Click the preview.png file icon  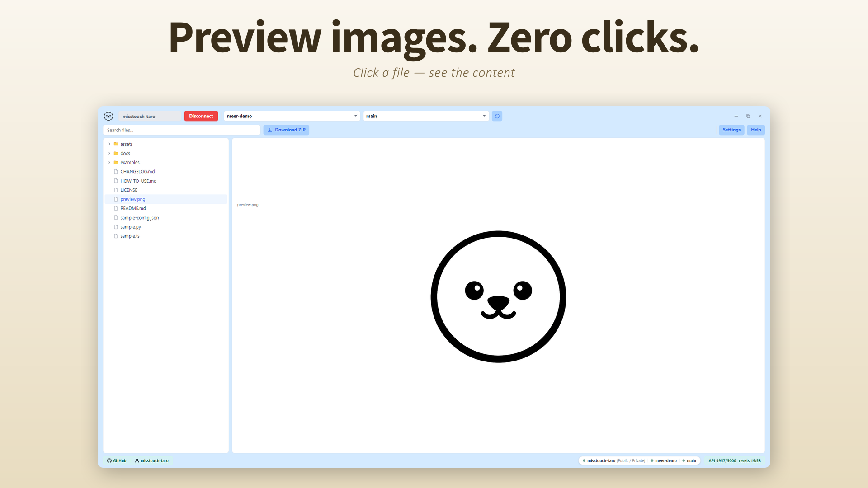(116, 199)
